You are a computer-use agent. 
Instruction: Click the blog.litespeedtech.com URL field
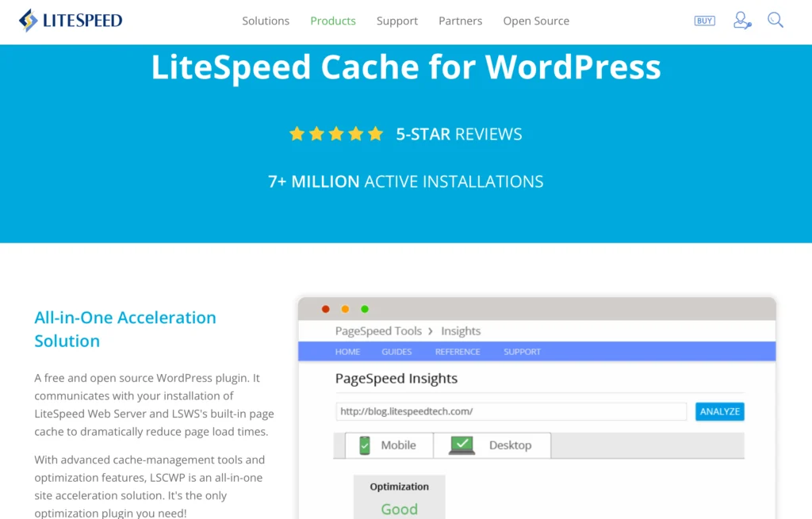[x=511, y=411]
